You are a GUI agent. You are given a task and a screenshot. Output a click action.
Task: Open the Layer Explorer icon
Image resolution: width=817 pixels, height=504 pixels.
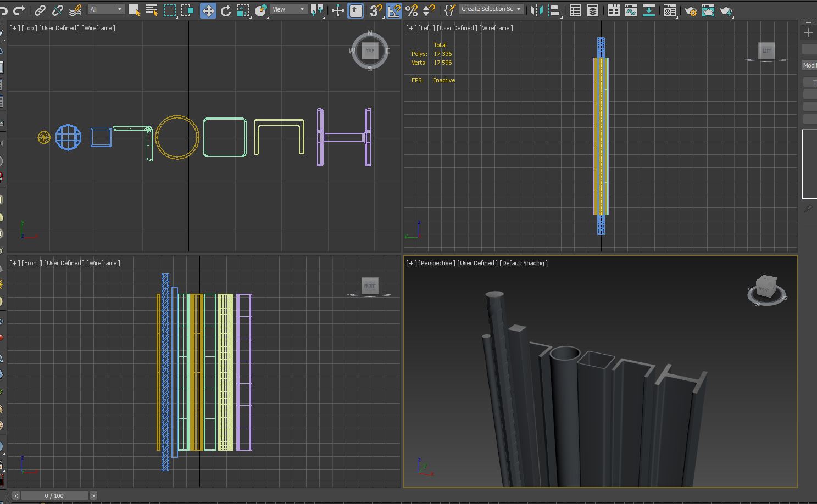593,10
